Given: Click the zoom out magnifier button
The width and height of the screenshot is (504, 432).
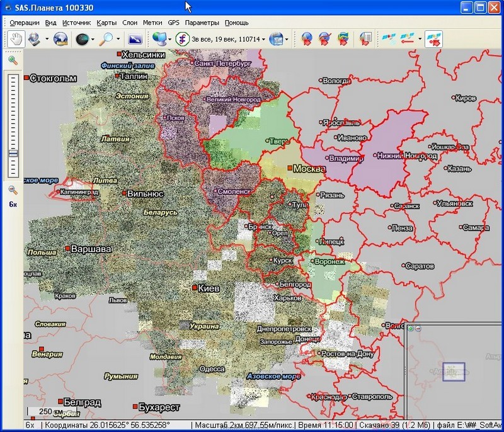Looking at the screenshot, I should tap(13, 190).
